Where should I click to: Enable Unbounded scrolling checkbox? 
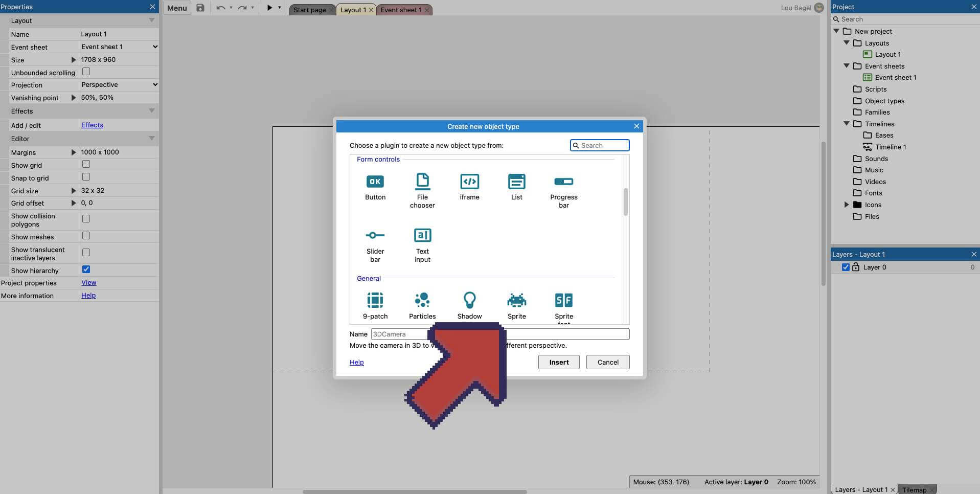click(x=86, y=72)
